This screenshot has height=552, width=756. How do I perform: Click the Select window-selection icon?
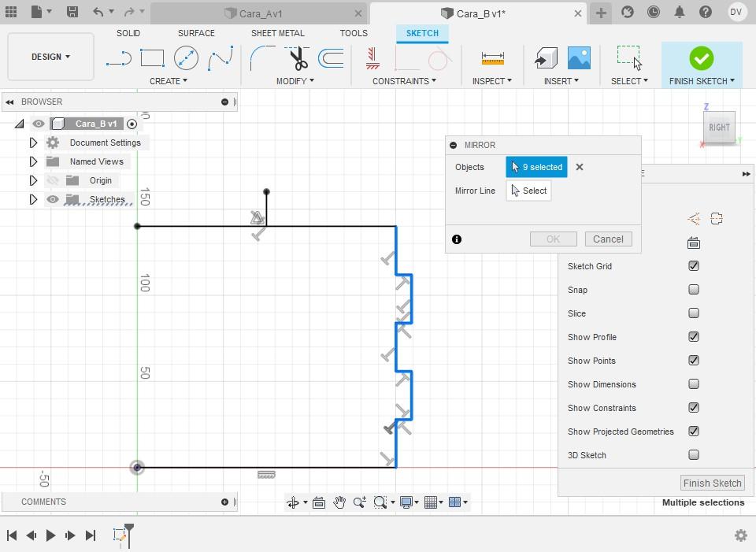630,58
